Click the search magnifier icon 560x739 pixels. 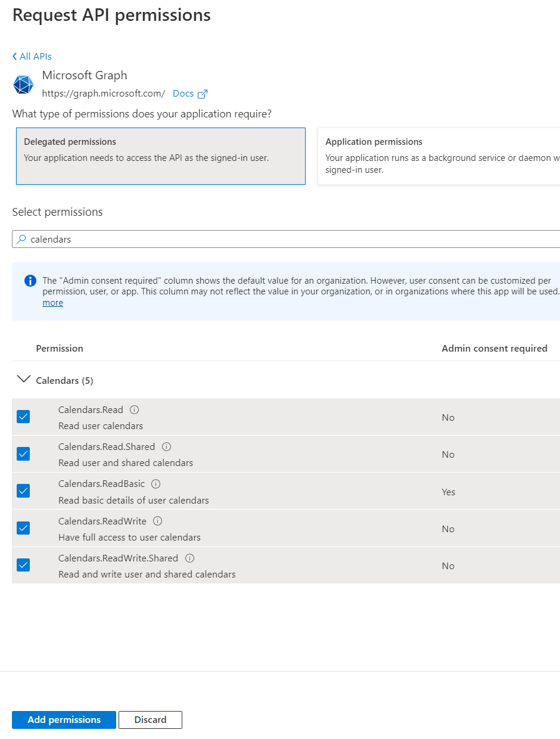[x=21, y=239]
